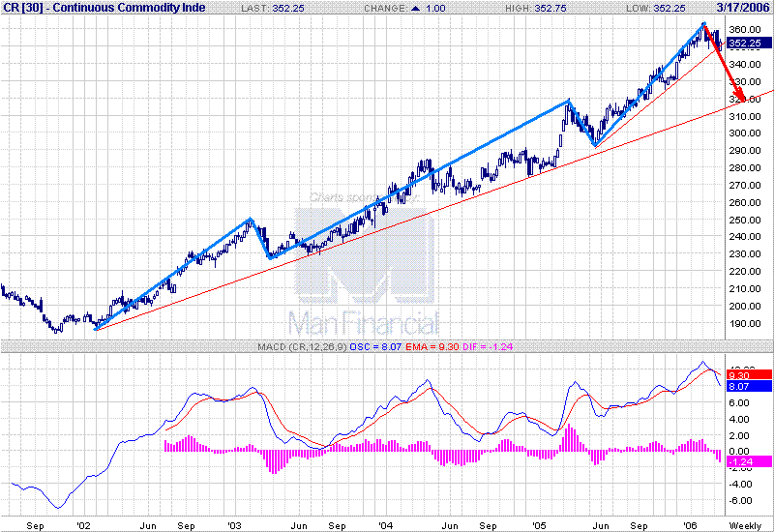Click the '06 year label on time axis

[690, 525]
